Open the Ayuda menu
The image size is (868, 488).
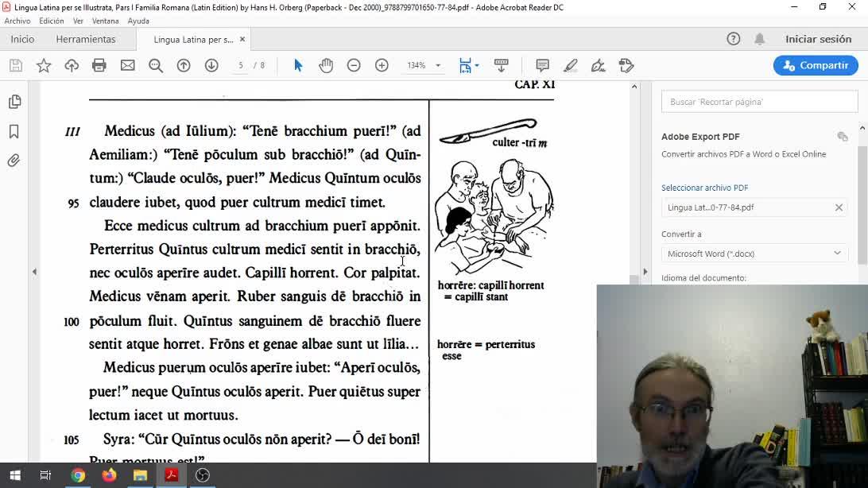(x=138, y=21)
